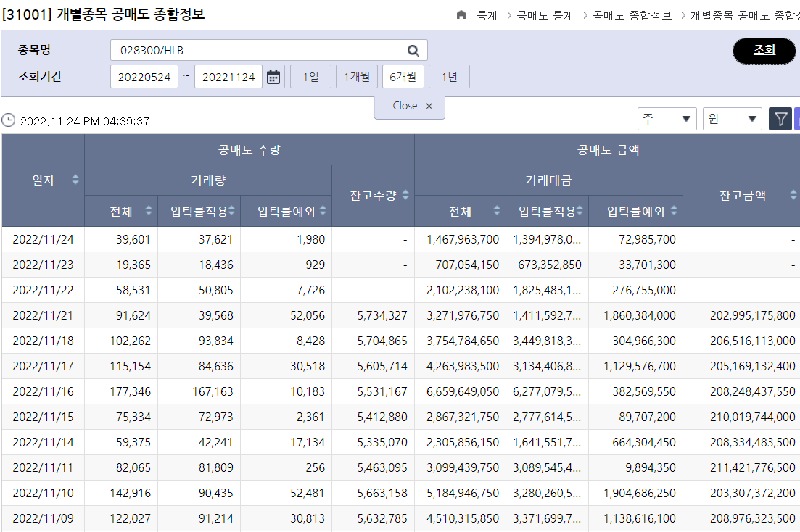The height and width of the screenshot is (532, 800).
Task: Select the 1년 period button
Action: point(449,77)
